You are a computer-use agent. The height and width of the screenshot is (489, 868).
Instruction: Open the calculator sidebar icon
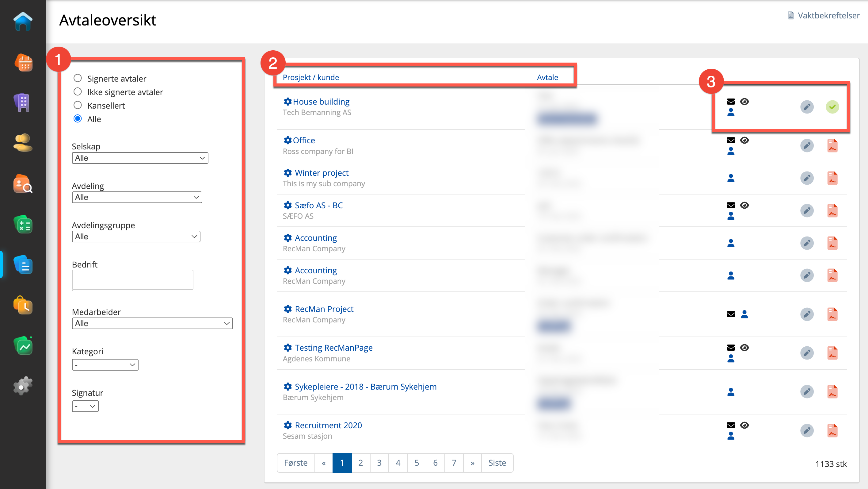pos(23,225)
